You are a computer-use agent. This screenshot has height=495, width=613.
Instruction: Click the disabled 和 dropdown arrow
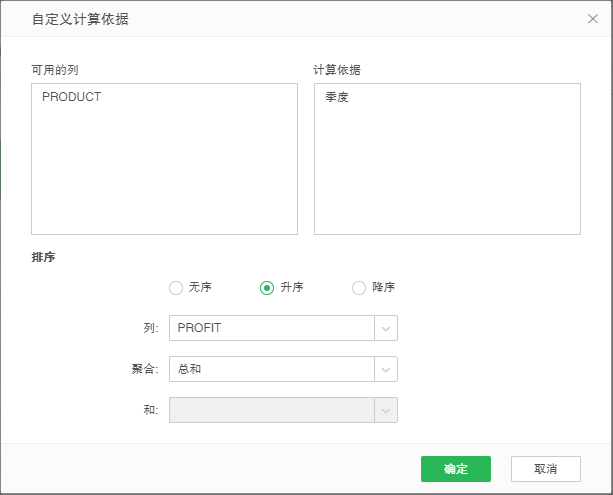pyautogui.click(x=386, y=410)
